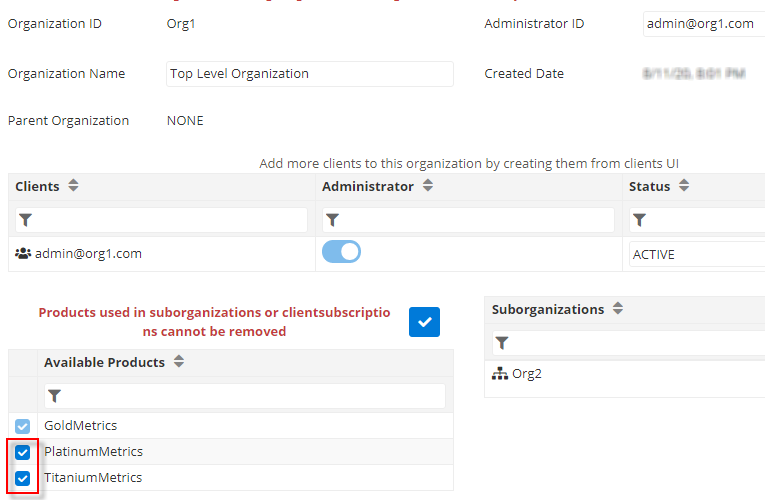Screen dimensions: 765x500
Task: Sort the Suborganizations column
Action: coord(617,310)
